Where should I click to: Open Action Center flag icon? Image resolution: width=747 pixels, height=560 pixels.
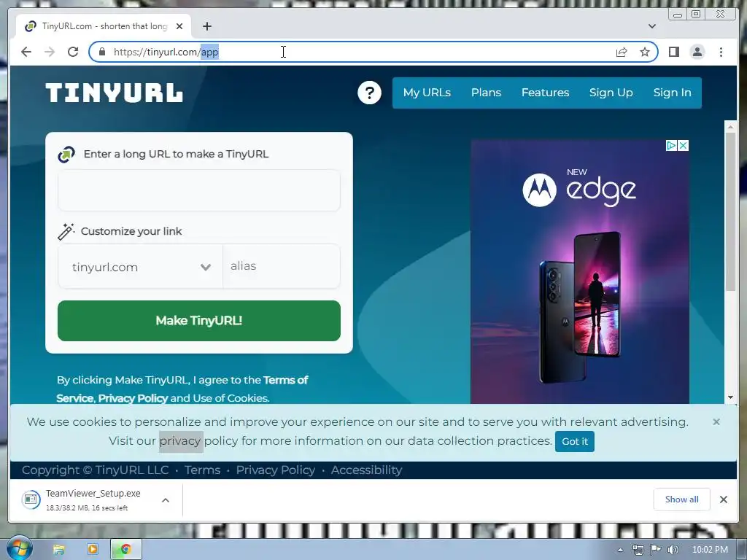point(656,550)
